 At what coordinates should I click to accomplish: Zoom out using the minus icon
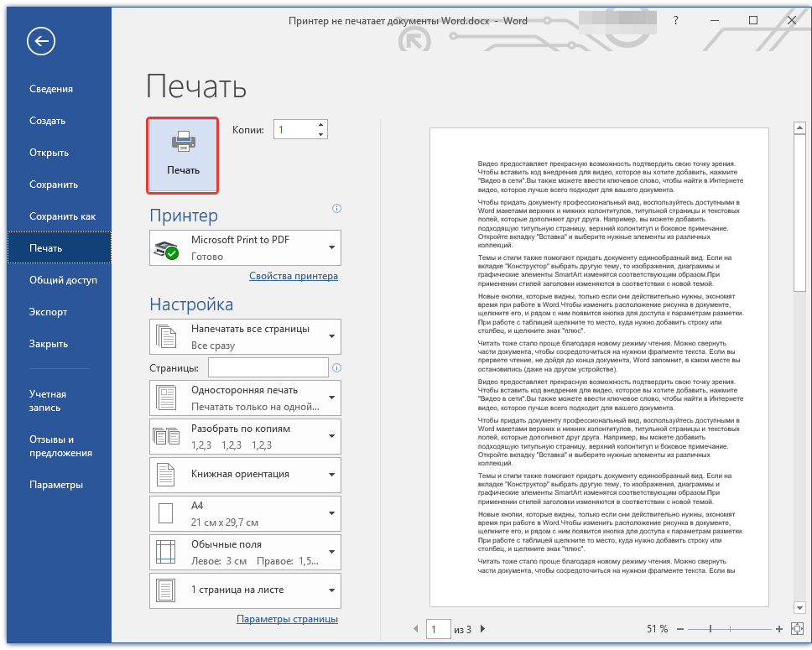pos(680,629)
